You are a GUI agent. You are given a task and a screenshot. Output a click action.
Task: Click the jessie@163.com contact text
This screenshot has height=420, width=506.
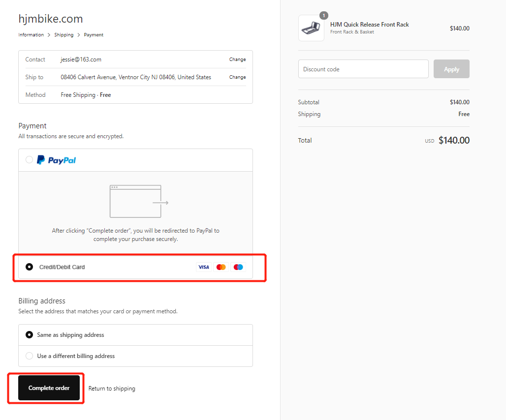point(81,60)
